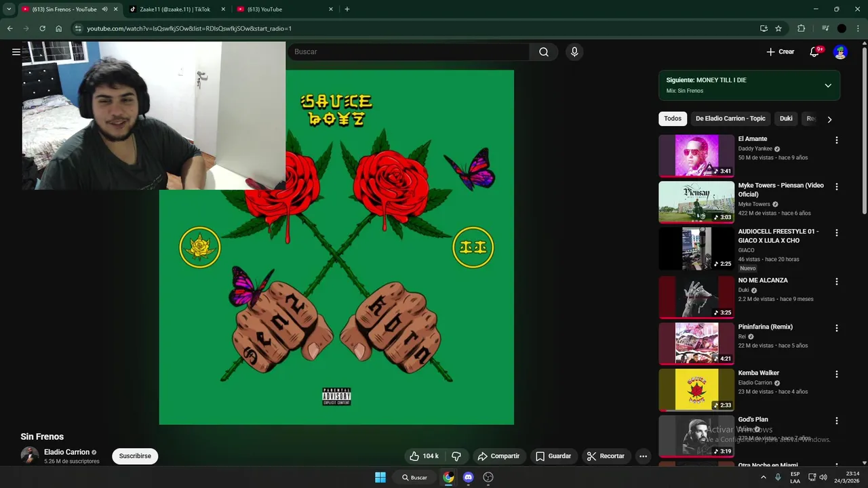868x488 pixels.
Task: Open Pininfarina (Remix) thumbnail
Action: (696, 344)
